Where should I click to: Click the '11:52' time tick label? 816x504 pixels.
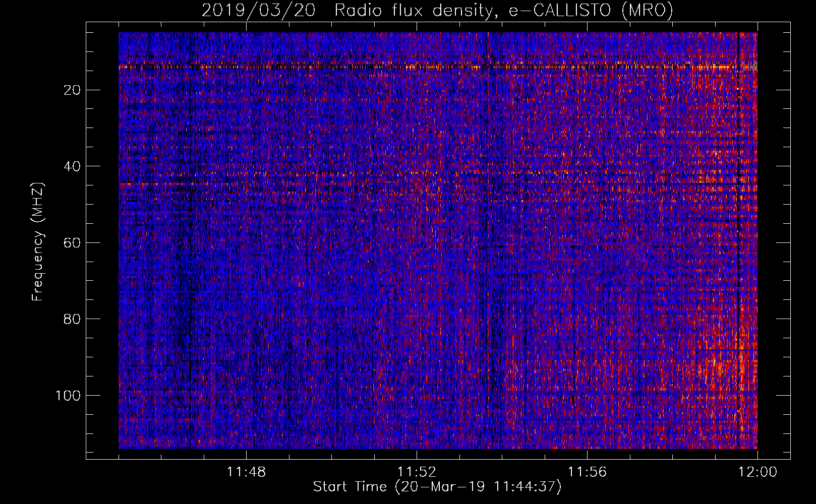pyautogui.click(x=417, y=472)
